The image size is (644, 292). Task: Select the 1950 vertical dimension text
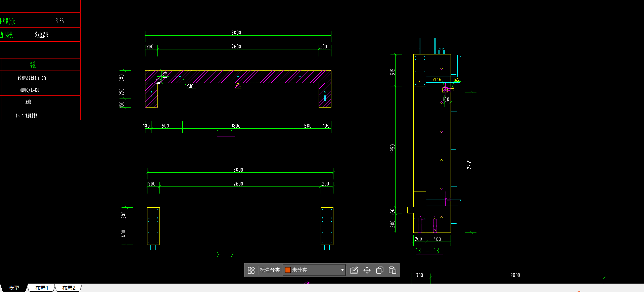[x=393, y=149]
